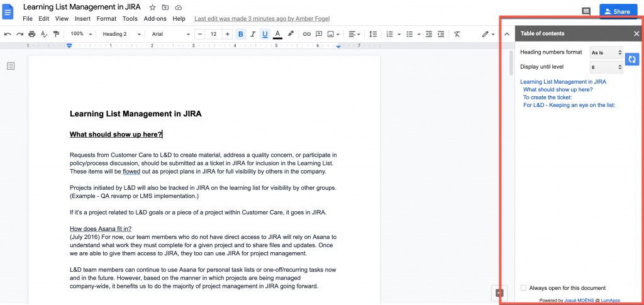Screen dimensions: 644x305
Task: Decrease indent of paragraph
Action: pos(429,34)
